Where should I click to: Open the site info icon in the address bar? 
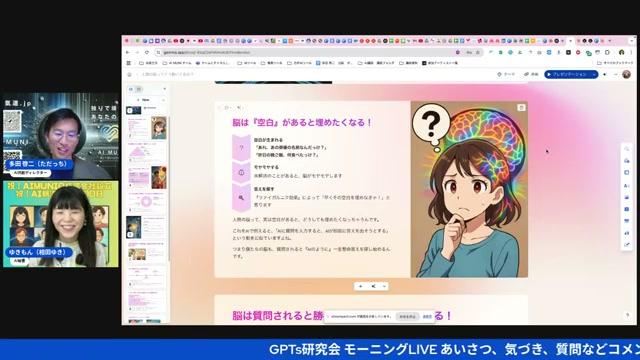coord(158,53)
